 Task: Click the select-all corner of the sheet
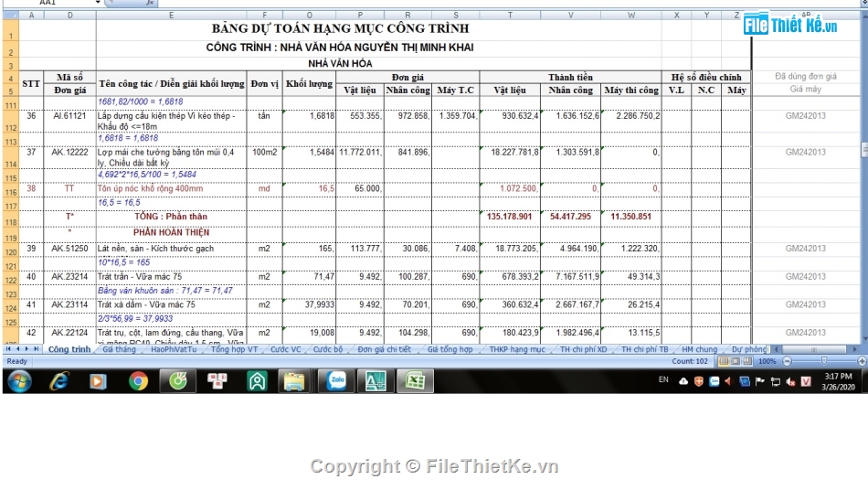[x=11, y=15]
